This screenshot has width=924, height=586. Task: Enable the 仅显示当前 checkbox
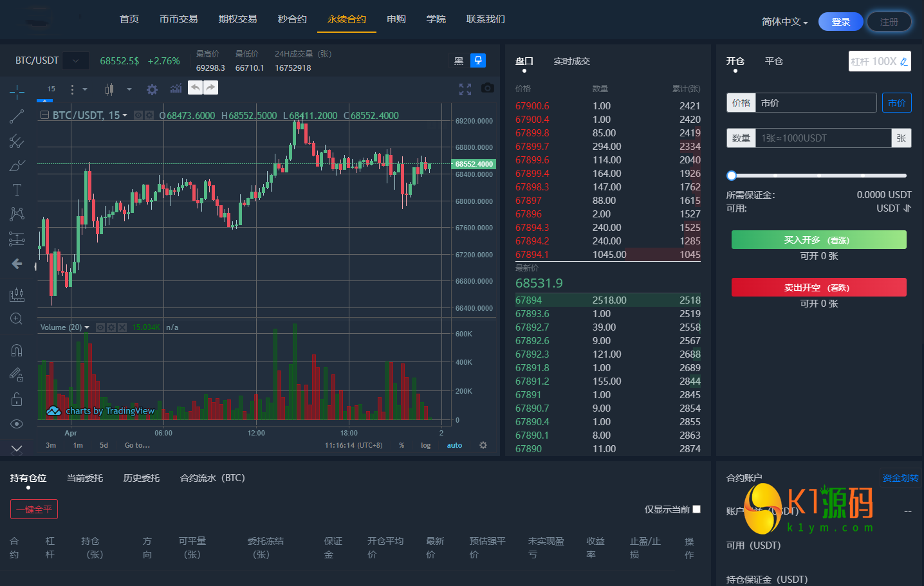(696, 509)
